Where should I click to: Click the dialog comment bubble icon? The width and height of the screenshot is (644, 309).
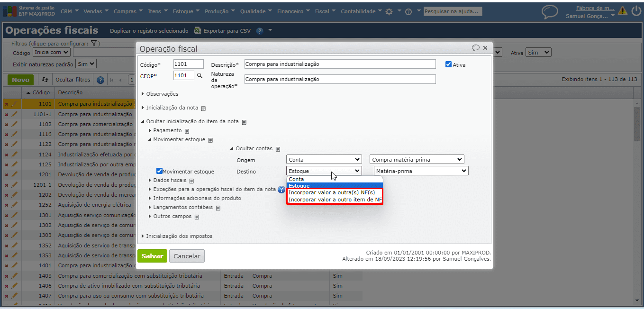pos(476,48)
